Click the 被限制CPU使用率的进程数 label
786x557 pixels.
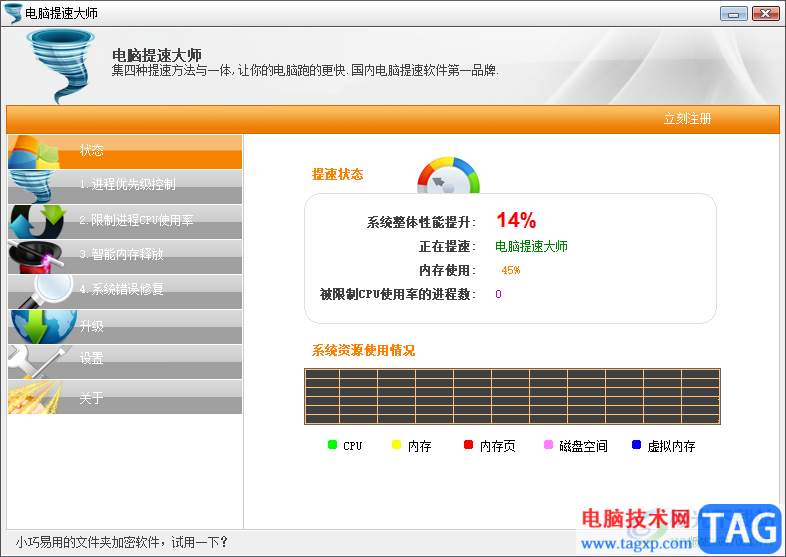tap(398, 294)
